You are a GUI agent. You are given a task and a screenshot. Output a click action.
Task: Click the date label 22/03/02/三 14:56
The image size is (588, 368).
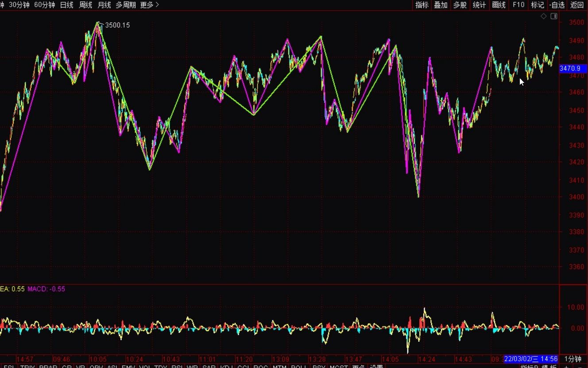click(531, 359)
